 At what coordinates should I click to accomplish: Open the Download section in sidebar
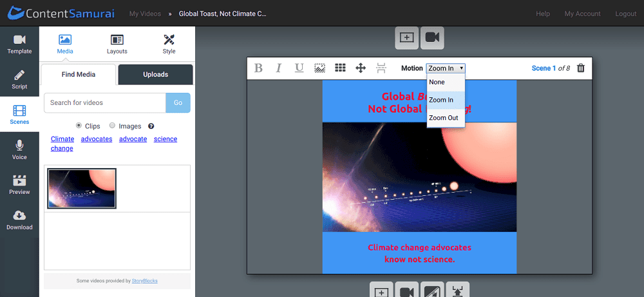[x=19, y=220]
